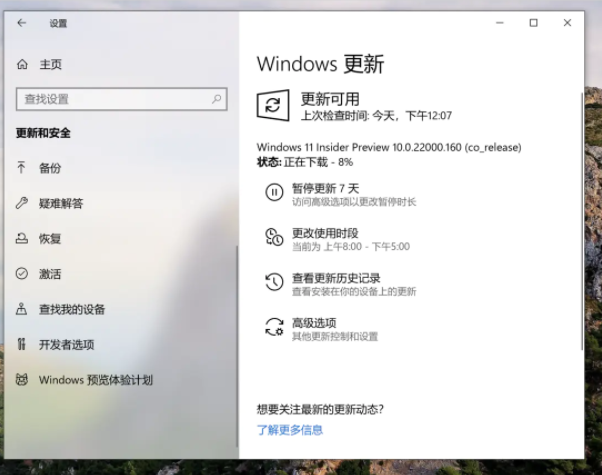The width and height of the screenshot is (602, 475).
Task: Open Windows 预览体验计划 in the sidebar
Action: pyautogui.click(x=96, y=380)
